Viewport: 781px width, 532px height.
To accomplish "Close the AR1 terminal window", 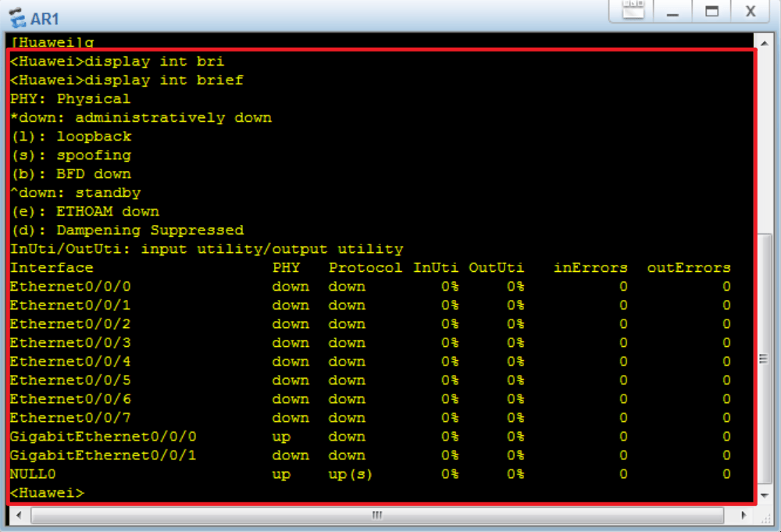I will 751,11.
